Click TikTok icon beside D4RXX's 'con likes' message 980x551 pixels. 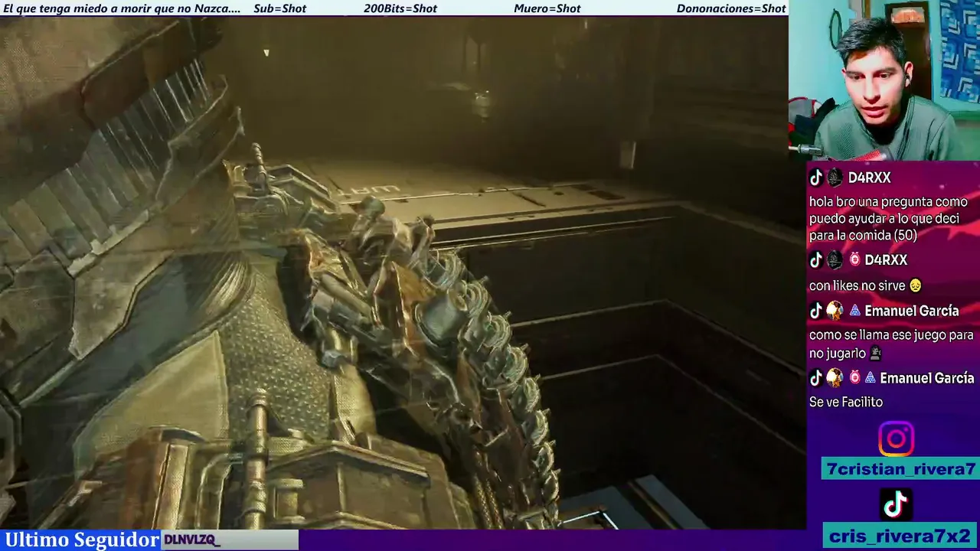pos(816,260)
